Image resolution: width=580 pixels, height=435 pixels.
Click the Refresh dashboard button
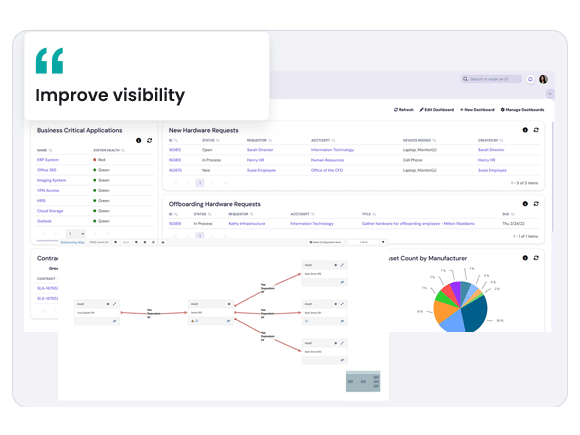[x=404, y=109]
